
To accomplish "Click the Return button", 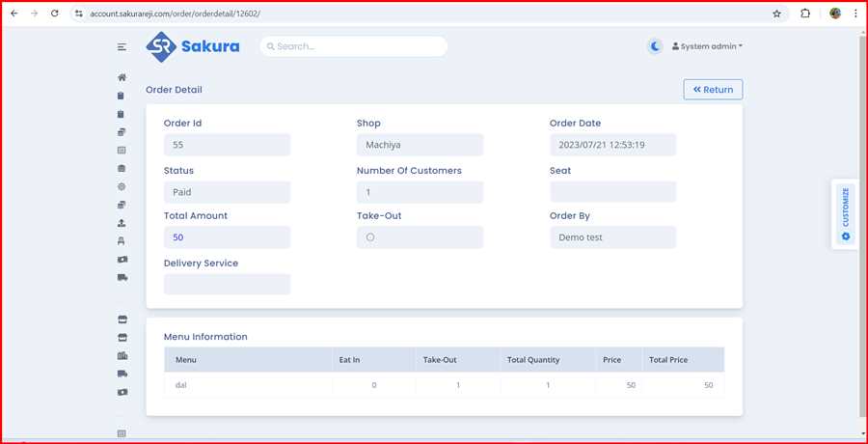I will [713, 90].
